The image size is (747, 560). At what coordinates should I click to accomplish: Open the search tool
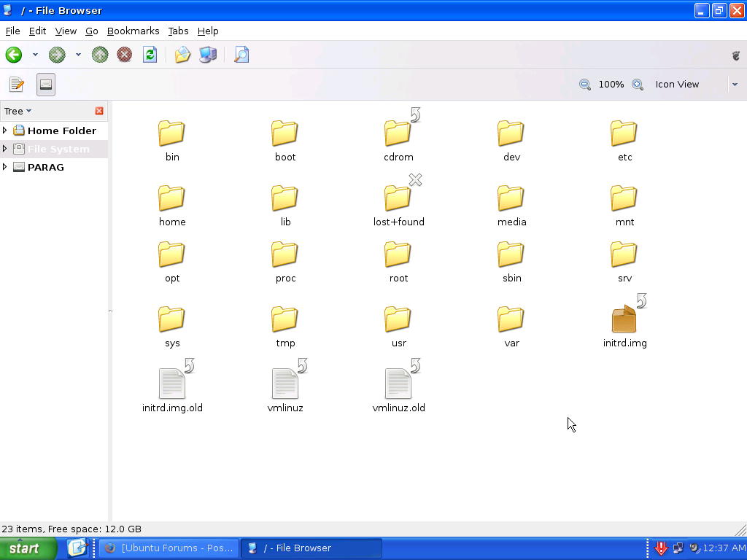point(241,55)
